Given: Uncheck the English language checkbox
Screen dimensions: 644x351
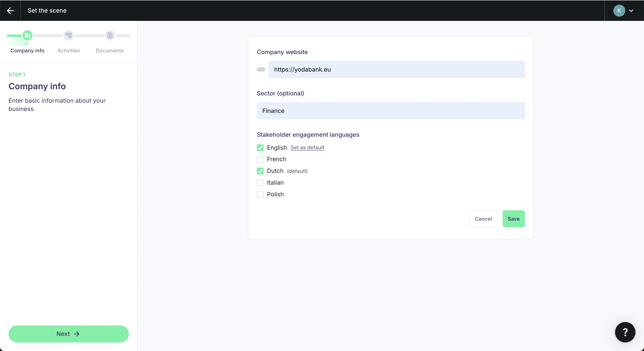Looking at the screenshot, I should pos(260,148).
